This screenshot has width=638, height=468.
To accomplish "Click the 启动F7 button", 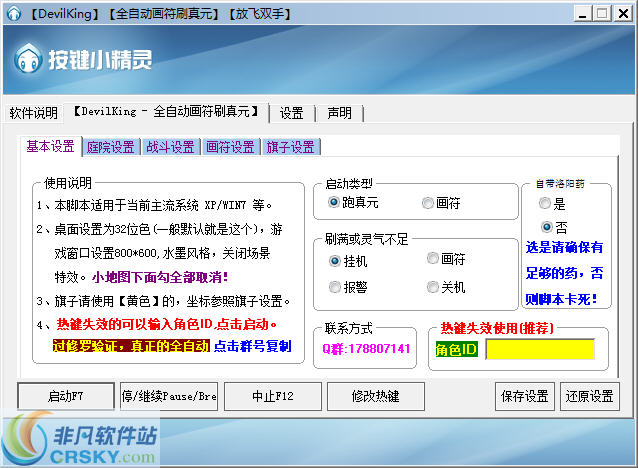I will [66, 396].
